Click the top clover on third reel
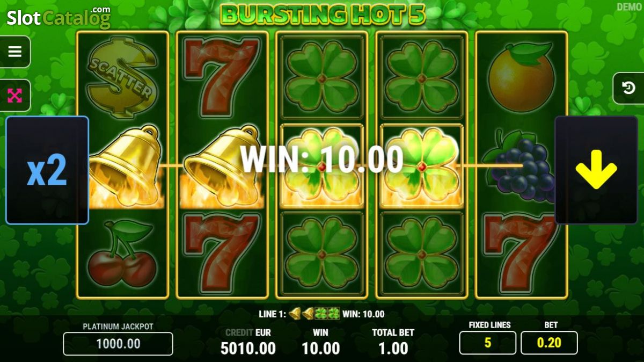Viewport: 644px width, 362px height. [x=321, y=77]
